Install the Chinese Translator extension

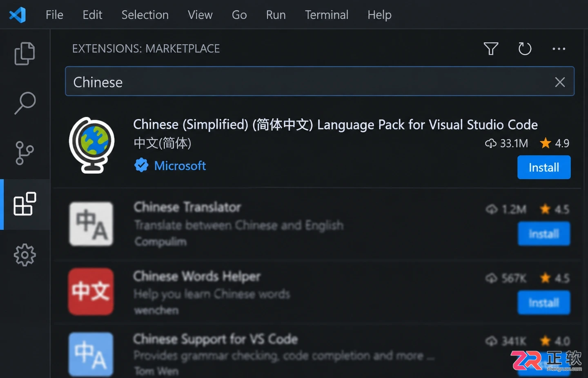544,233
